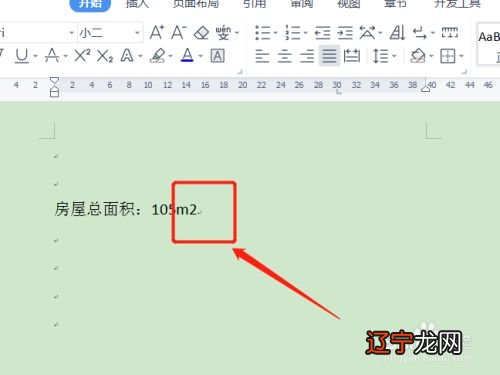Click the phonetic guide (wén) icon
Viewport: 500px width, 375px height.
click(223, 33)
